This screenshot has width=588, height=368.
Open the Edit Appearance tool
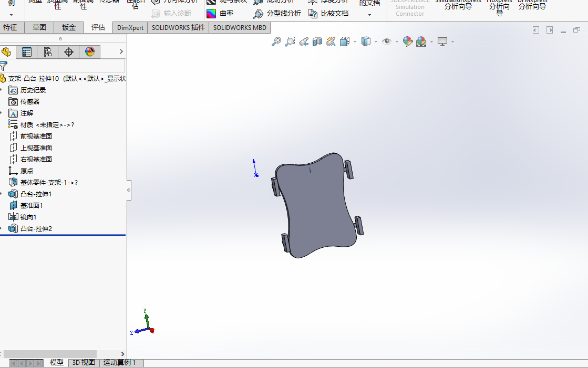point(407,41)
